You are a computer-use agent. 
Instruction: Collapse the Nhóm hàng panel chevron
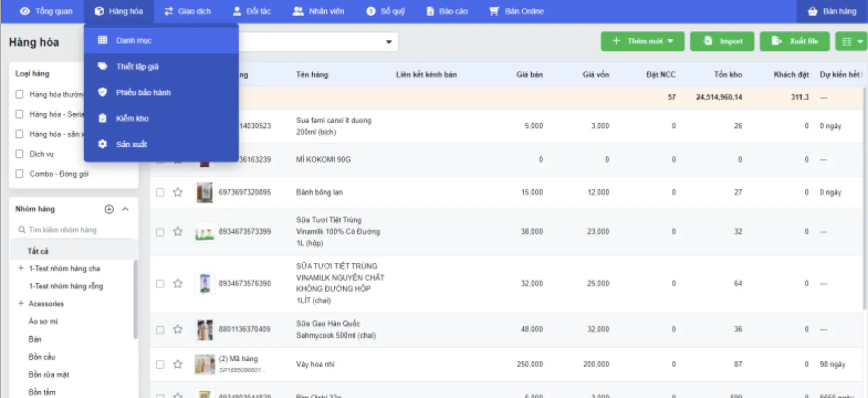coord(125,210)
